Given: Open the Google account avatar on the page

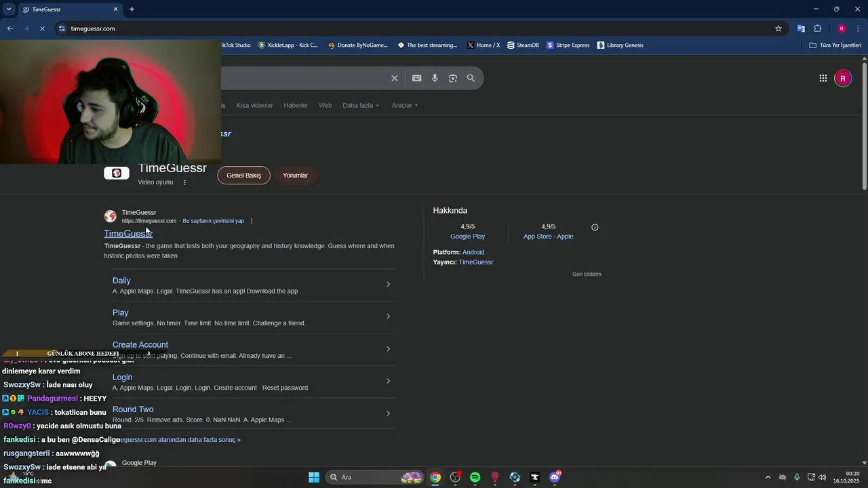Looking at the screenshot, I should [842, 78].
